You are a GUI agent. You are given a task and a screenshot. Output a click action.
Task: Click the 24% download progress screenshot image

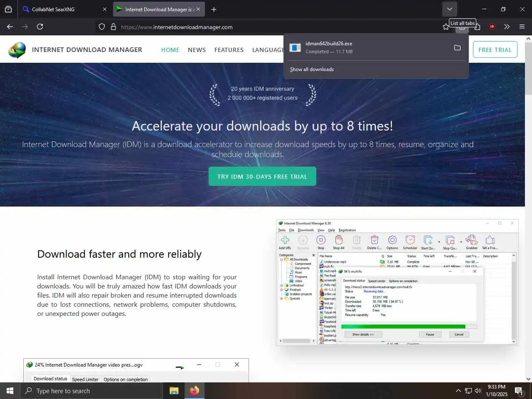(136, 370)
